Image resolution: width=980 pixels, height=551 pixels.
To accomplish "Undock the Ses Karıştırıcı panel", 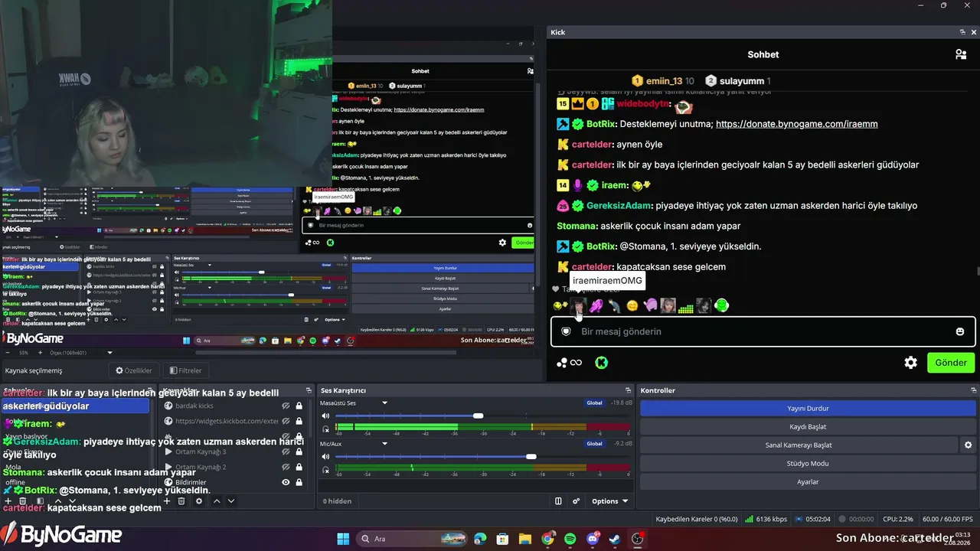I will 628,390.
